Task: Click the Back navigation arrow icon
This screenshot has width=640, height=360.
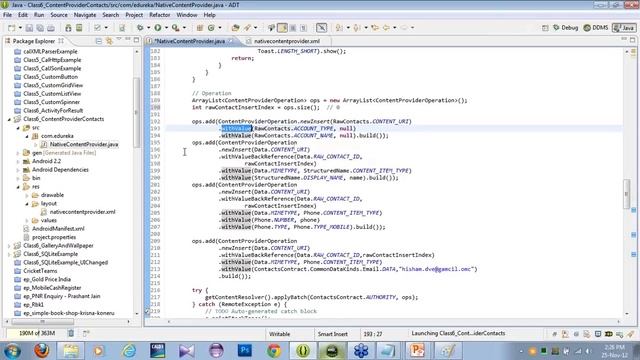Action: 386,28
